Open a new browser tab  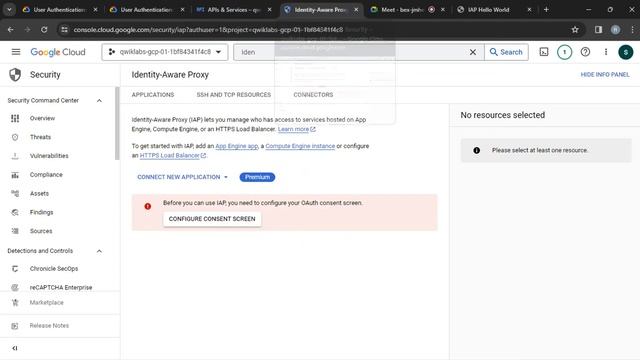(546, 9)
